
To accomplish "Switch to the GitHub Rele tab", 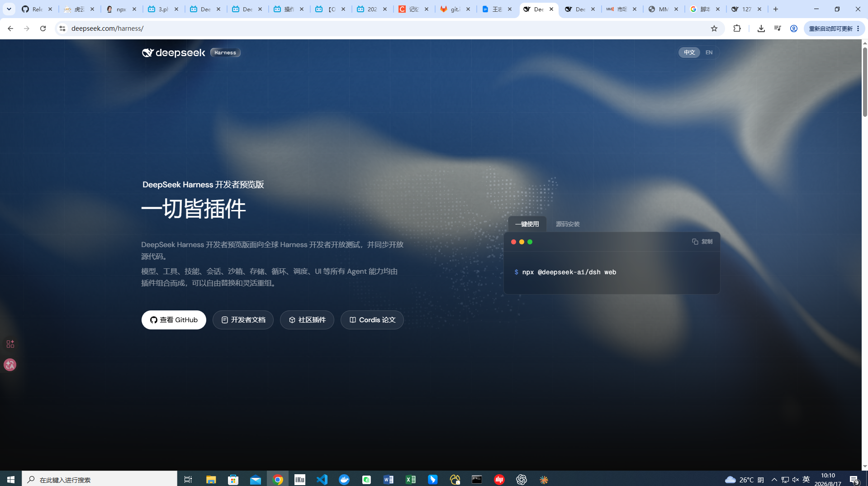I will click(x=37, y=9).
